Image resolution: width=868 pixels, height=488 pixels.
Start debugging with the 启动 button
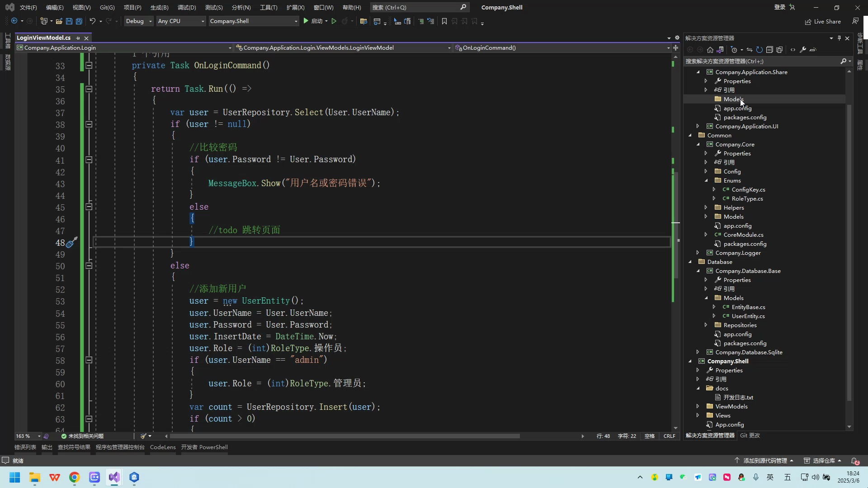click(316, 21)
